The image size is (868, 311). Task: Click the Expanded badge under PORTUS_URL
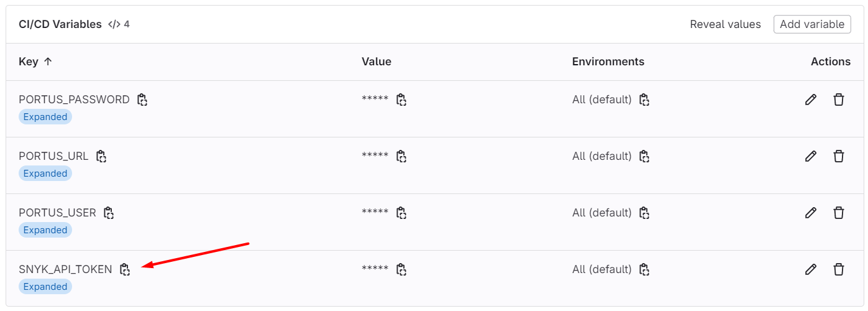click(45, 174)
